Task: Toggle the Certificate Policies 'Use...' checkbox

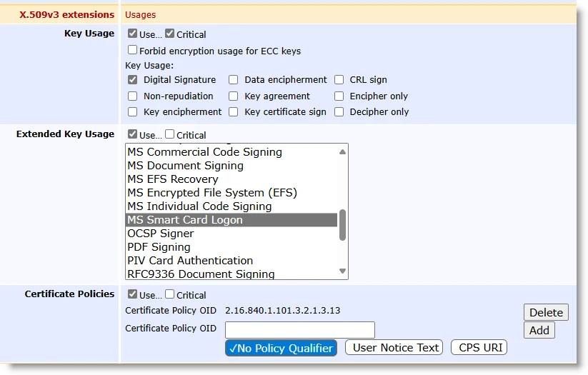Action: [132, 294]
